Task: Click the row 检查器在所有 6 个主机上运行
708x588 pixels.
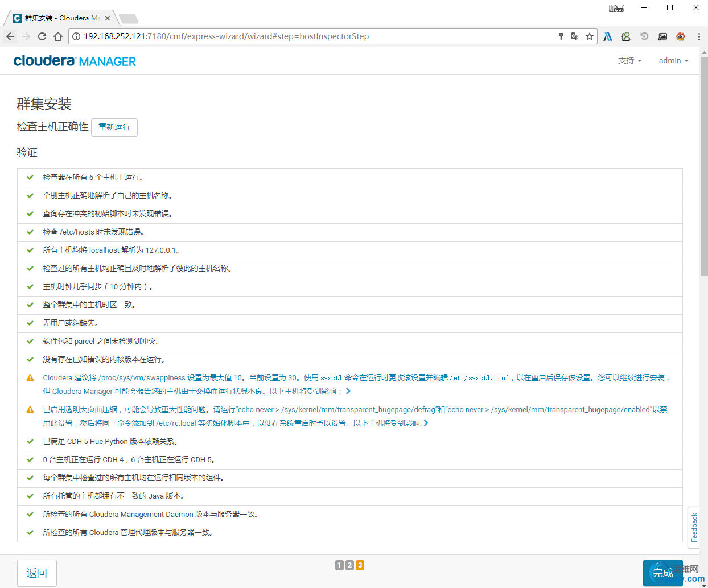Action: [x=350, y=178]
